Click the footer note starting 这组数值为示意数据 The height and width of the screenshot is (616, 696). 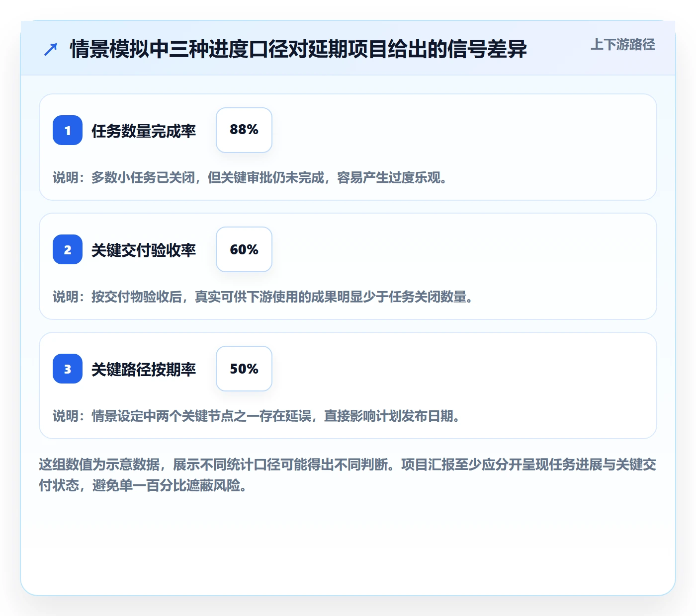[x=348, y=475]
